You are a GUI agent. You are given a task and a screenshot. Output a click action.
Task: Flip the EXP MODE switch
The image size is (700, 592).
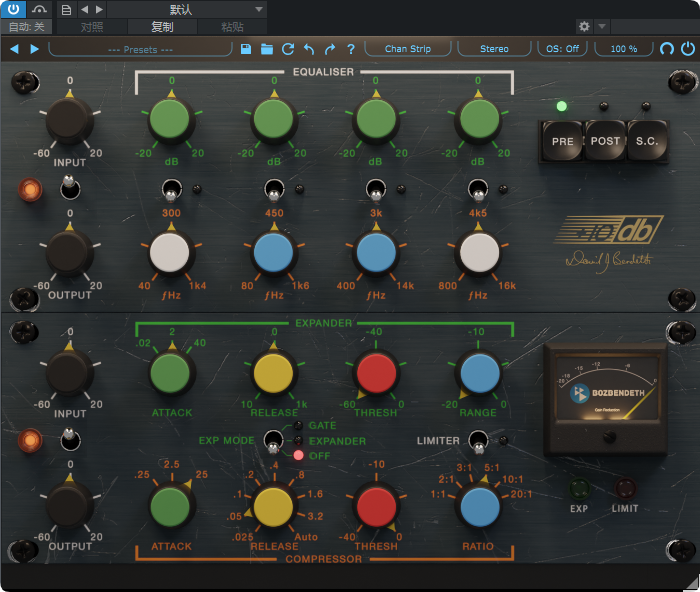273,441
